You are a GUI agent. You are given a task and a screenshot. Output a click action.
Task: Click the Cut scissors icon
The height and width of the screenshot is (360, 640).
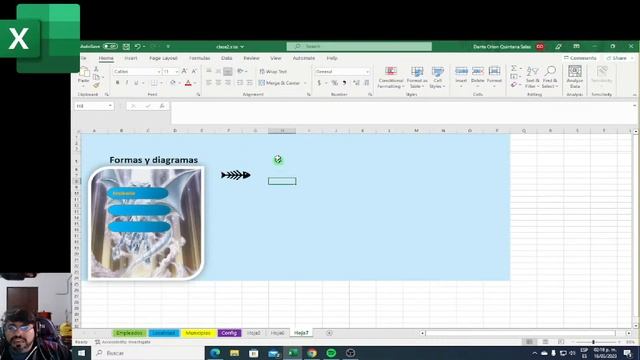[96, 69]
